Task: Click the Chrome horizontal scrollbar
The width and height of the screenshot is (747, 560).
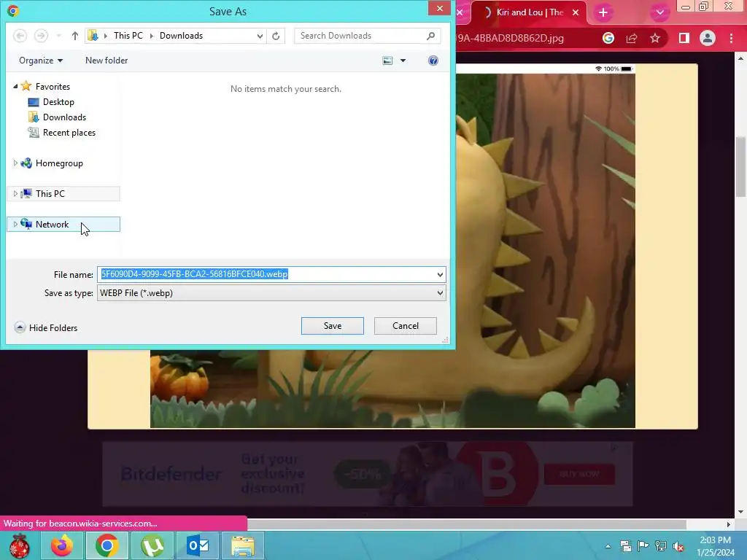Action: (467, 524)
